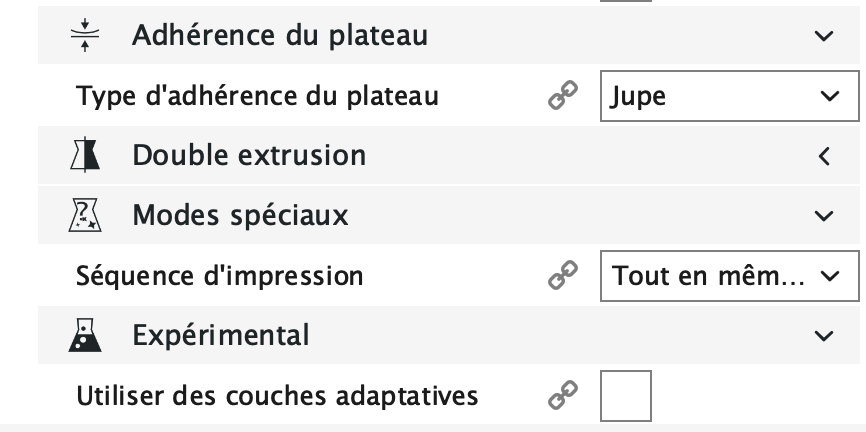Click link icon beside Utiliser des couches adaptatives
This screenshot has height=432, width=866.
[x=561, y=395]
